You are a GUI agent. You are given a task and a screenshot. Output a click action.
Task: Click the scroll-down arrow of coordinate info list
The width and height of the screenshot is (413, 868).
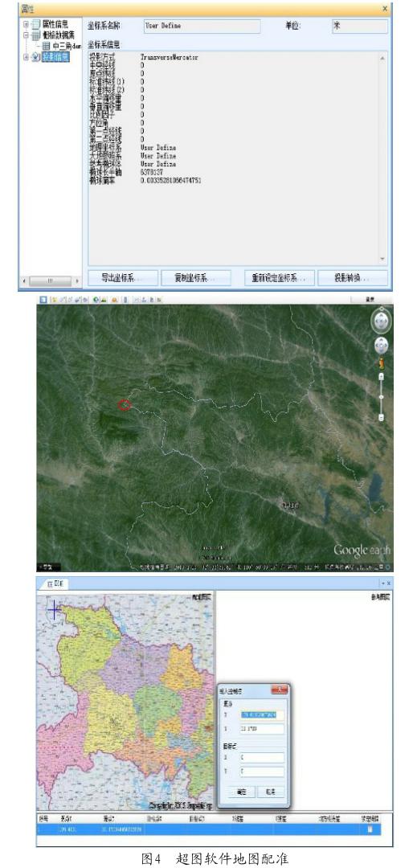[382, 259]
